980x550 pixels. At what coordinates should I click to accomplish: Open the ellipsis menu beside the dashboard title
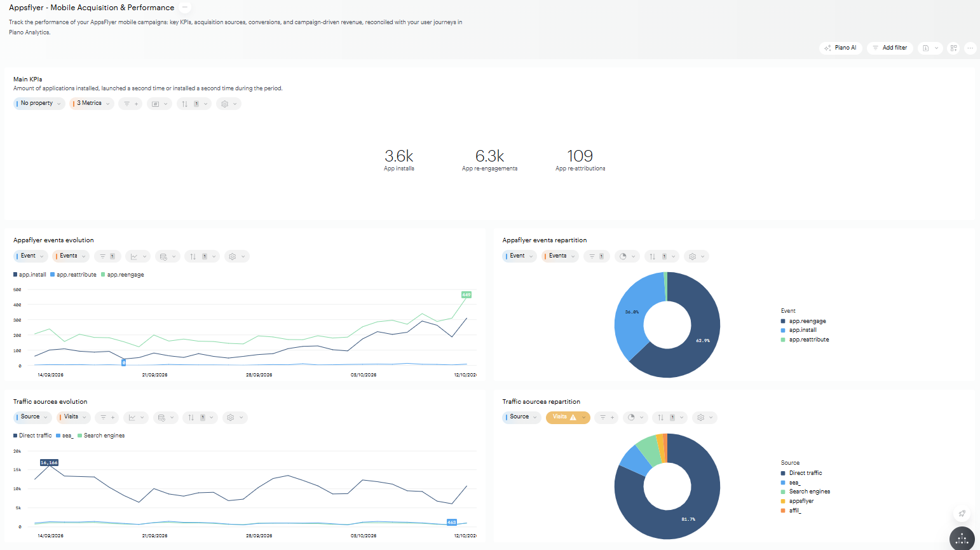185,8
